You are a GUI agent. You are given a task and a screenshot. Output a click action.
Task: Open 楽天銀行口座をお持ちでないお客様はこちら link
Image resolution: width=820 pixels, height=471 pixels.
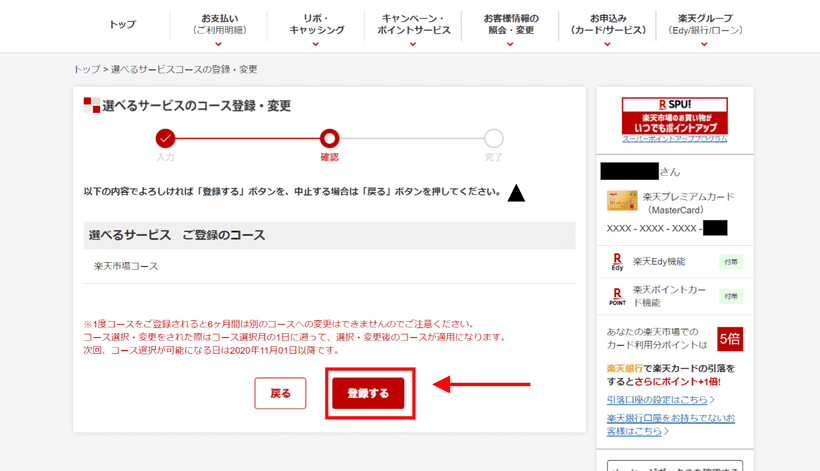click(x=671, y=424)
